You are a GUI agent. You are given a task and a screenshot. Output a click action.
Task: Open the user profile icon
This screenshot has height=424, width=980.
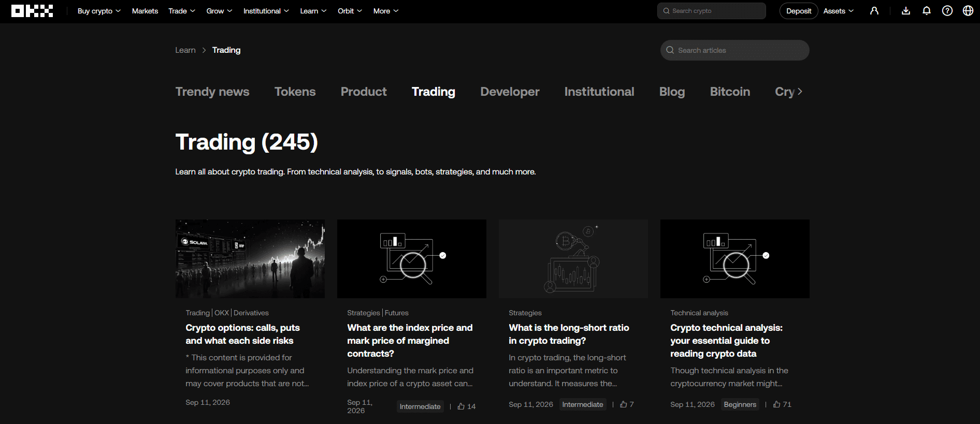pos(874,11)
